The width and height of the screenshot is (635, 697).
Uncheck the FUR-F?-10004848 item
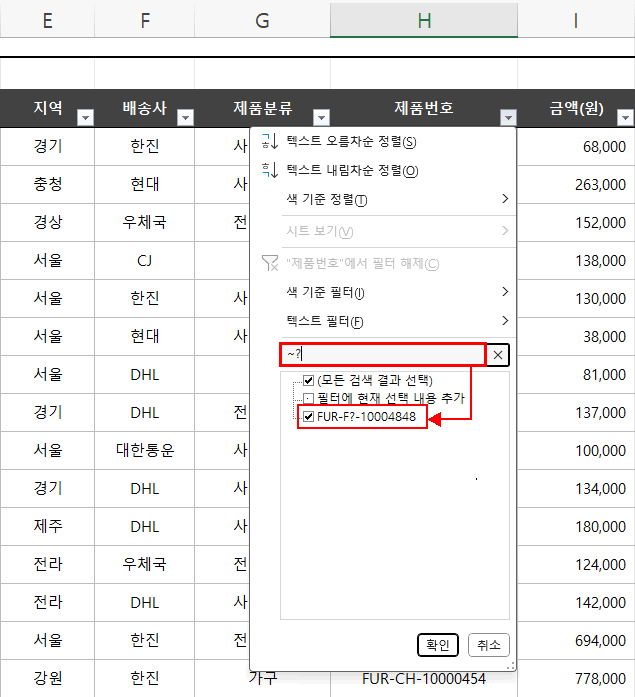308,417
